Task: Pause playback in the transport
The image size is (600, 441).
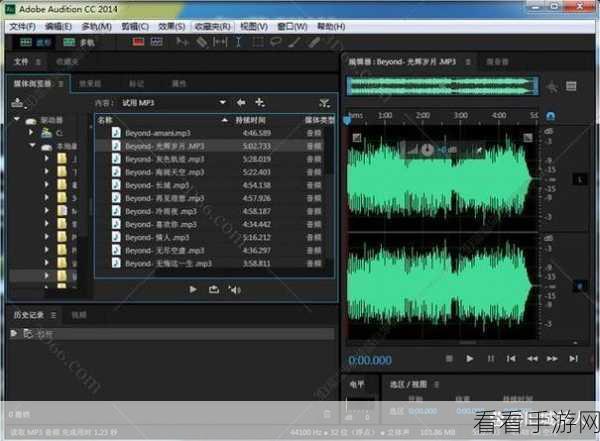Action: [x=491, y=359]
